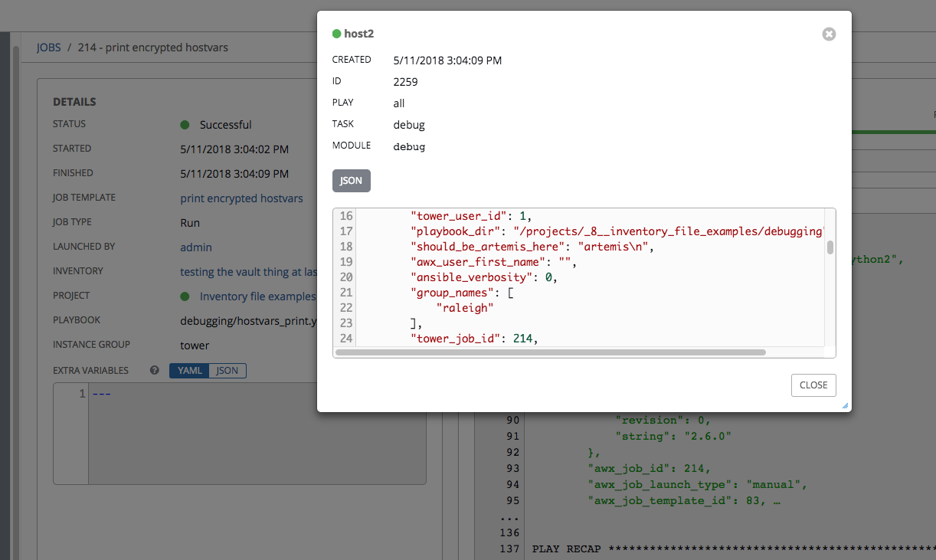
Task: Click '214 - print encrypted hostvars' breadcrumb text
Action: [153, 47]
